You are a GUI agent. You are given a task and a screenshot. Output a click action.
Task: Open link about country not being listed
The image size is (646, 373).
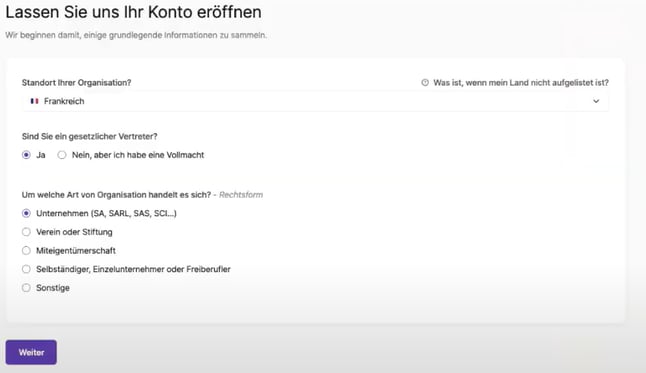(x=521, y=82)
